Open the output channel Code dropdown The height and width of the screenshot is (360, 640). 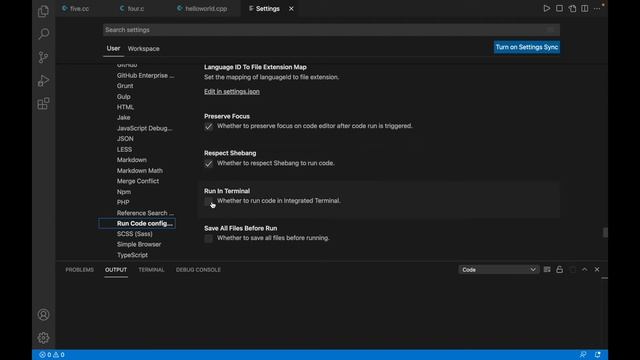click(x=498, y=269)
